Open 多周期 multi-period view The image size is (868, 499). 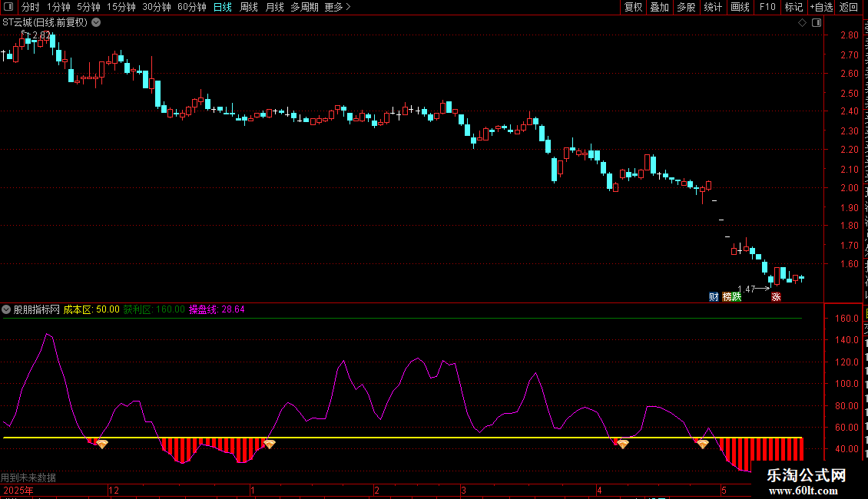point(304,7)
